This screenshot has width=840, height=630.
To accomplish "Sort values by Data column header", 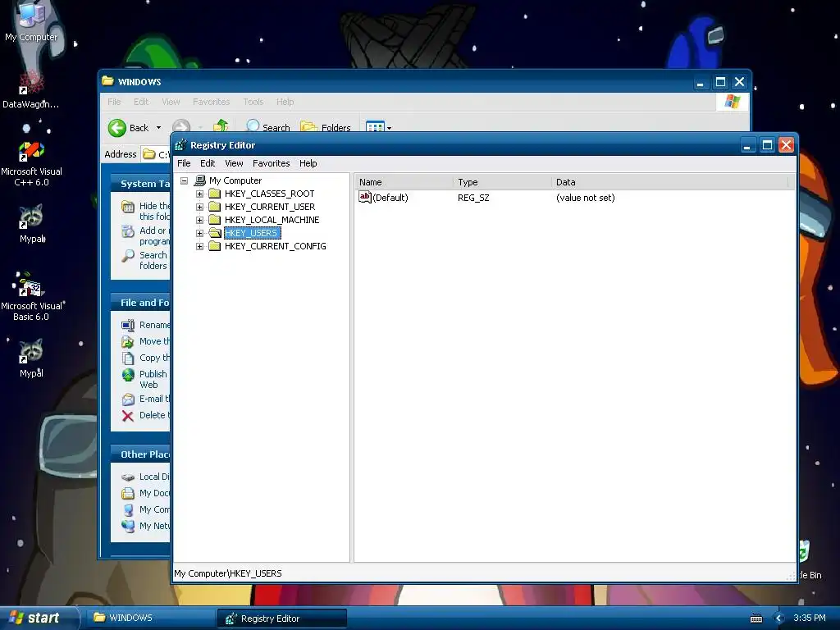I will pos(669,182).
